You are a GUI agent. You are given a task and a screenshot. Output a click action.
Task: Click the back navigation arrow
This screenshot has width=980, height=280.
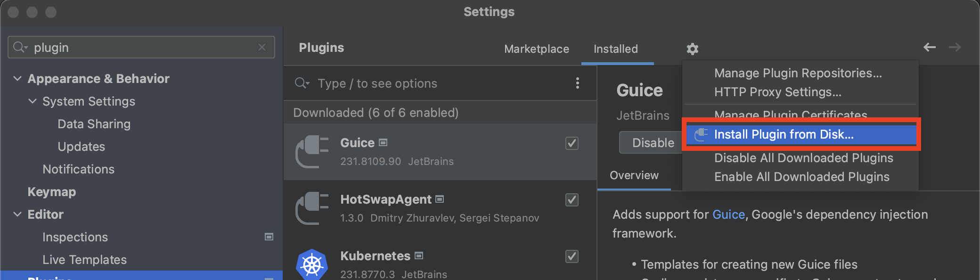tap(929, 48)
